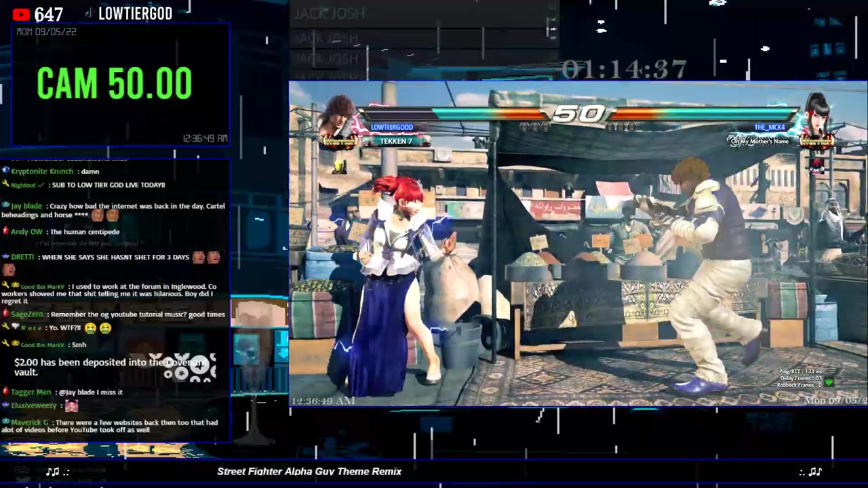Click the Maverick G username

pos(30,422)
